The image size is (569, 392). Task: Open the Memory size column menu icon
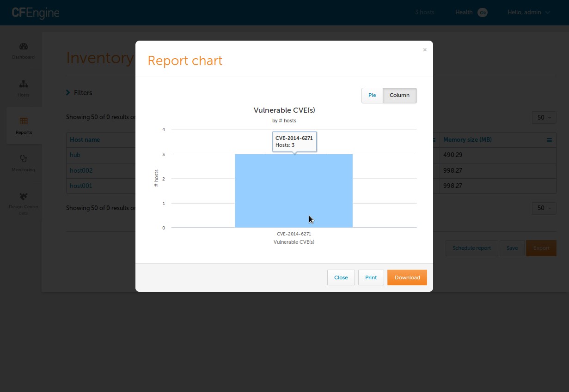pos(549,139)
